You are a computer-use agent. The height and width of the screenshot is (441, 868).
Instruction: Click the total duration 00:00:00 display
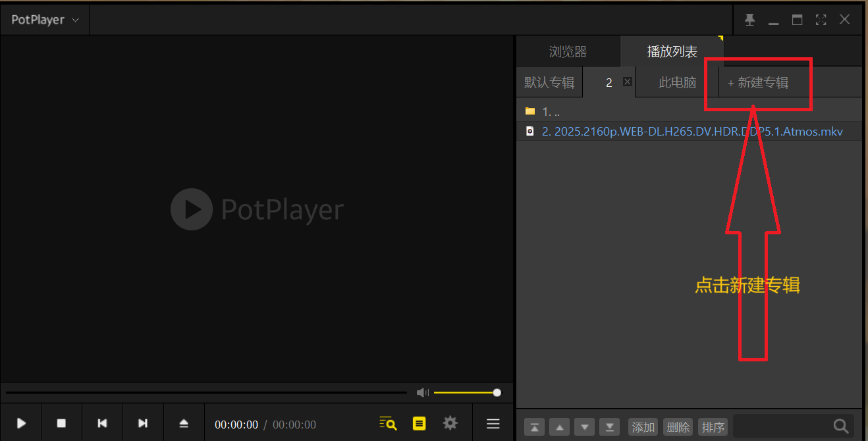[294, 425]
